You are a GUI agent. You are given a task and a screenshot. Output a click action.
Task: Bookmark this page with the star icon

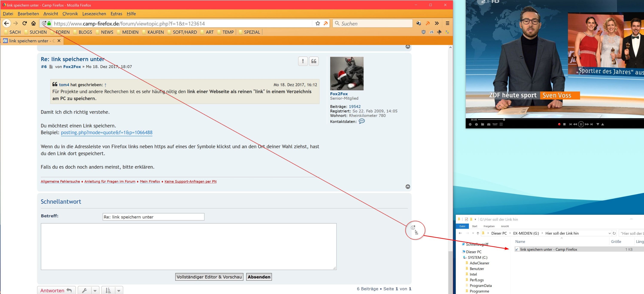[x=317, y=23]
